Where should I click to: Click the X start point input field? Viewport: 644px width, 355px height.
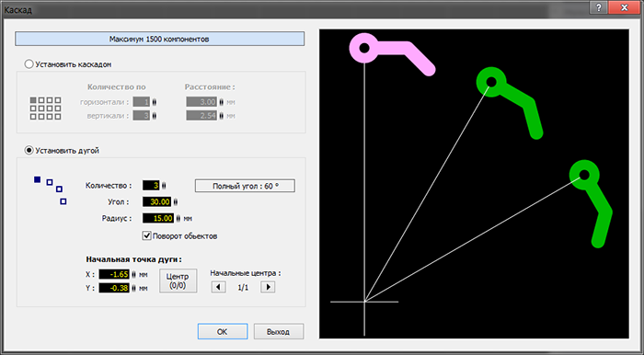coord(114,274)
